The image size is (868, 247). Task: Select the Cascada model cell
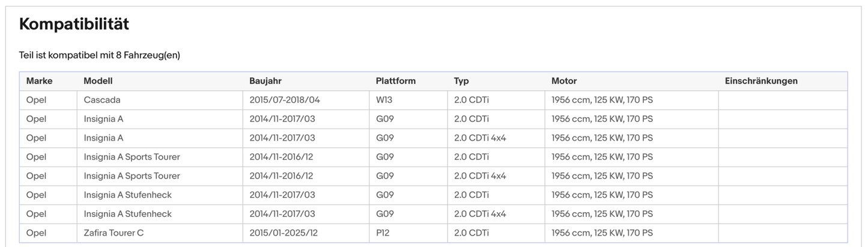[x=102, y=100]
